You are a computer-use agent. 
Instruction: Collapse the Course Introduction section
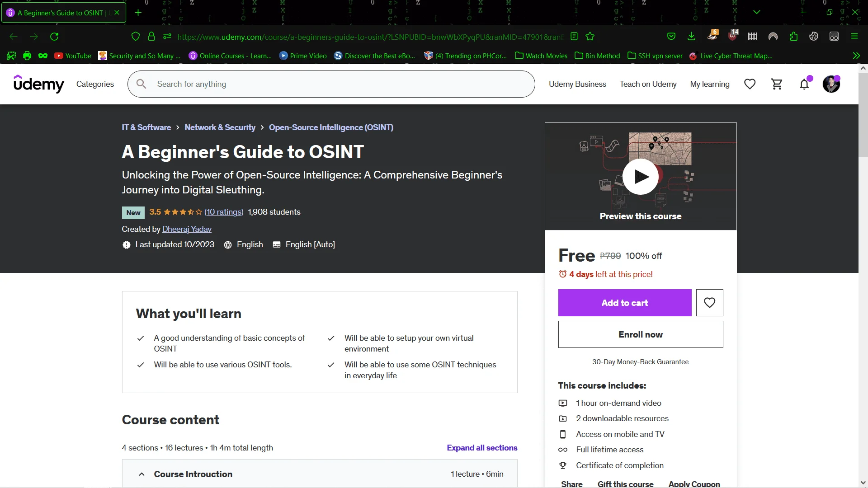click(142, 474)
